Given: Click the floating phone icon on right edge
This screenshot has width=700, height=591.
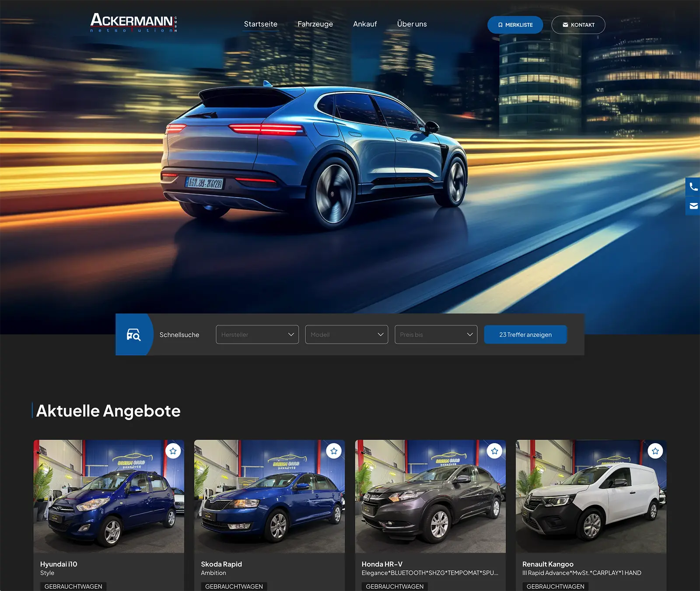Looking at the screenshot, I should (x=693, y=187).
